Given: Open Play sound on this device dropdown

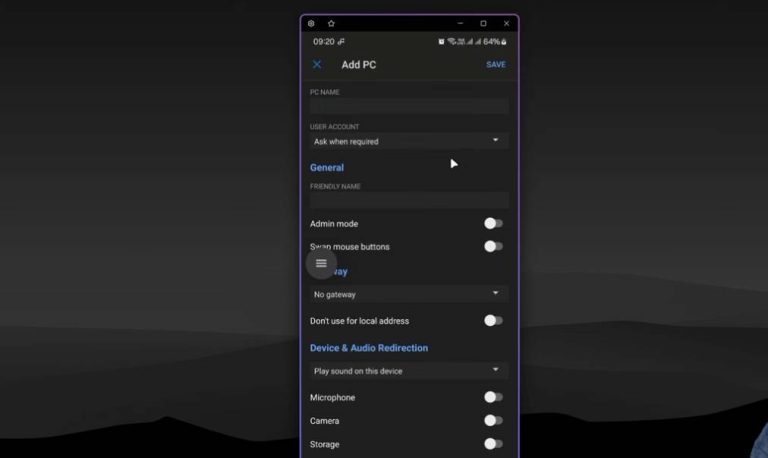Looking at the screenshot, I should (x=409, y=371).
